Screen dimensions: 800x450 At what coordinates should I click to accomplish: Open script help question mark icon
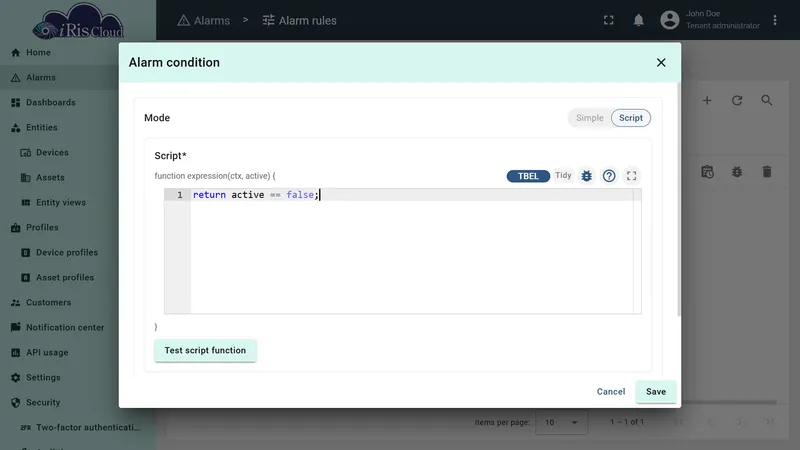click(609, 176)
